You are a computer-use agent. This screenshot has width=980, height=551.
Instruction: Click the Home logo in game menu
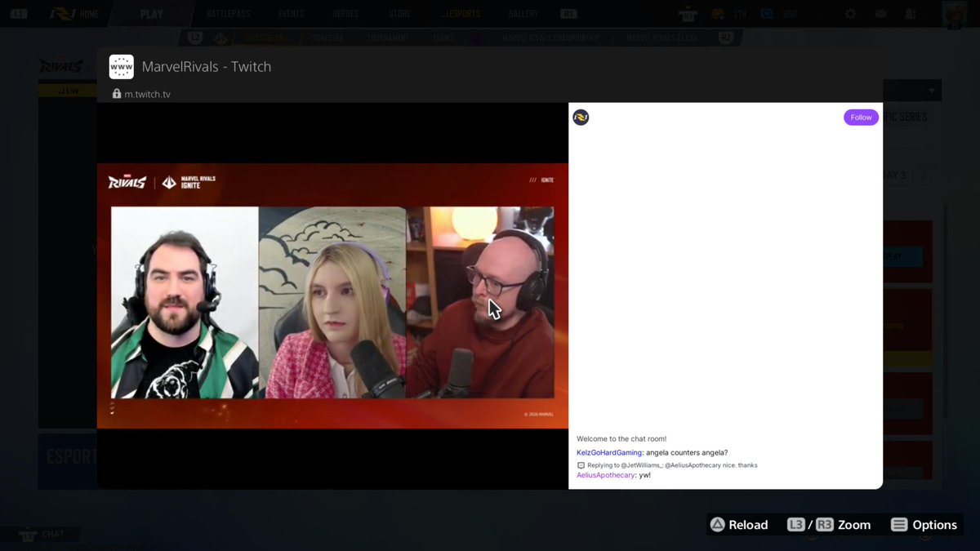pyautogui.click(x=61, y=14)
